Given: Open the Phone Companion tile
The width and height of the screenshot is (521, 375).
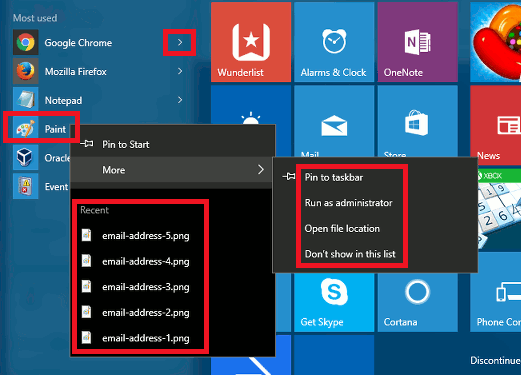Looking at the screenshot, I should pos(495,292).
